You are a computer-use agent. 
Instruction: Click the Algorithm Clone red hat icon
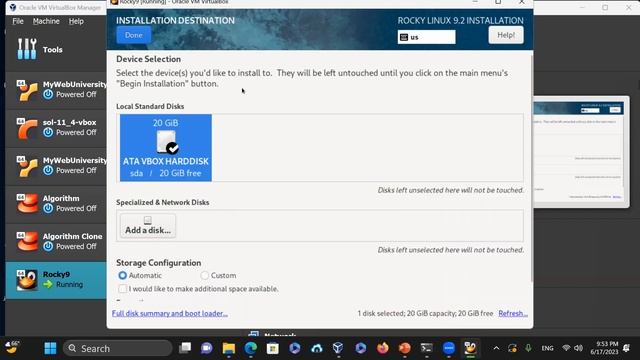[x=27, y=242]
